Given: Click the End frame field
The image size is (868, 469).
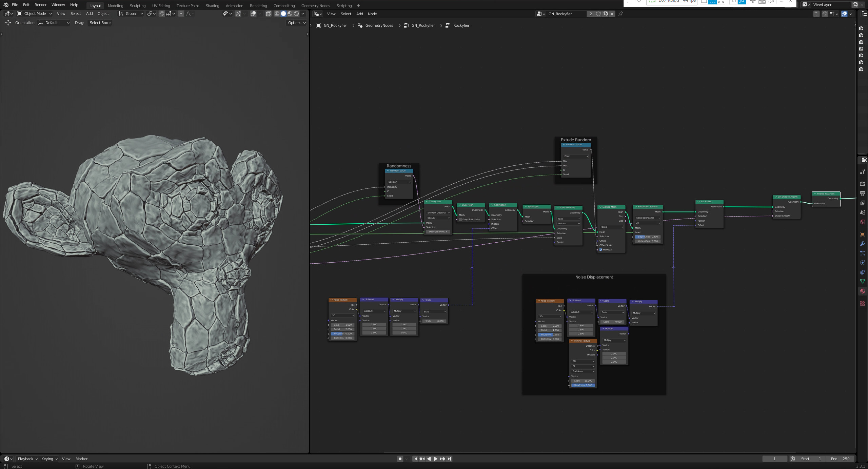Looking at the screenshot, I should pyautogui.click(x=840, y=459).
